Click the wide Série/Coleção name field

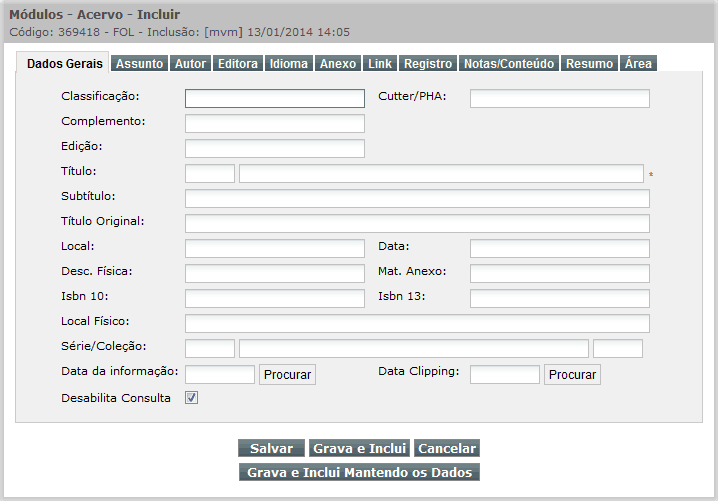[414, 349]
